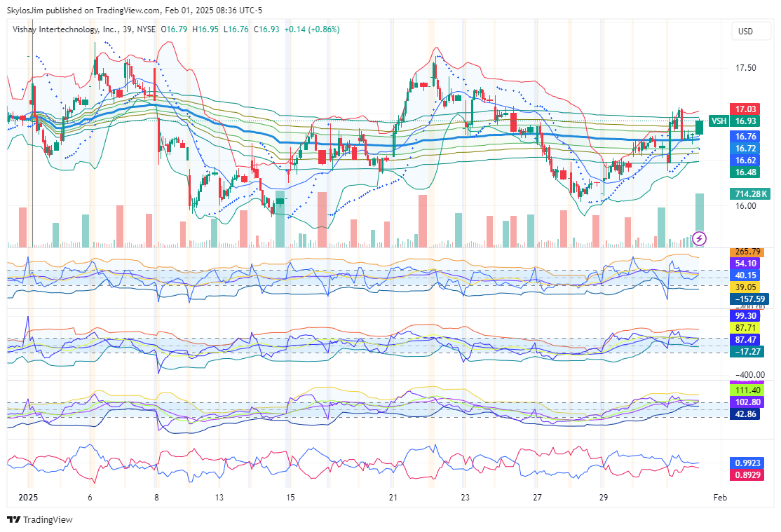Click the change value +0.14 (+0.86%)
This screenshot has height=532, width=781.
pos(312,29)
